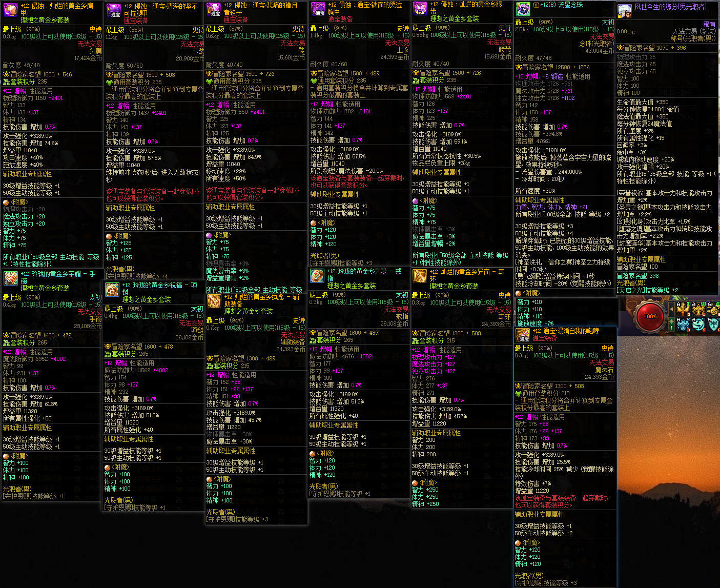The image size is (720, 588).
Task: Click the golden skill icon on key Q
Action: click(x=683, y=309)
